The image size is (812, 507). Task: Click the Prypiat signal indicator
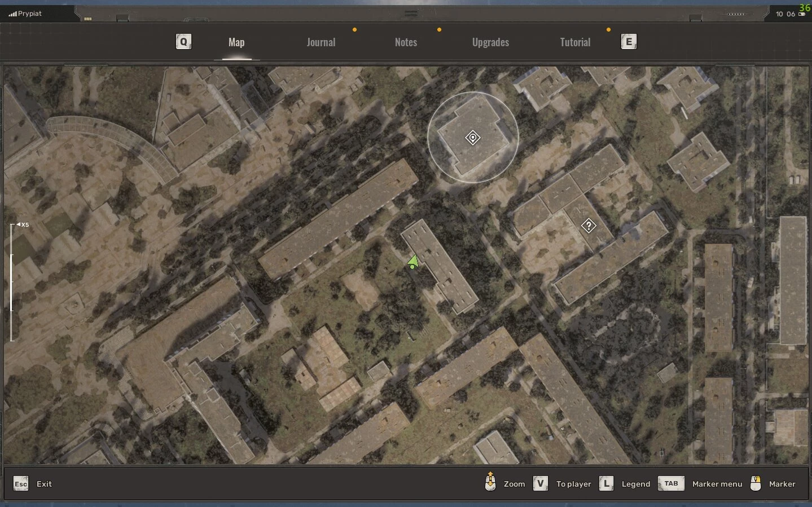point(25,14)
